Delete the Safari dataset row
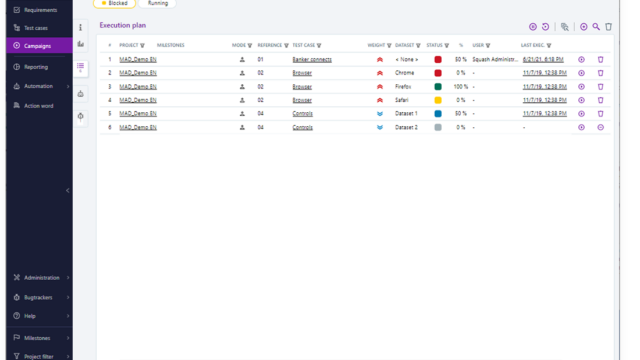The image size is (640, 360). pyautogui.click(x=600, y=100)
